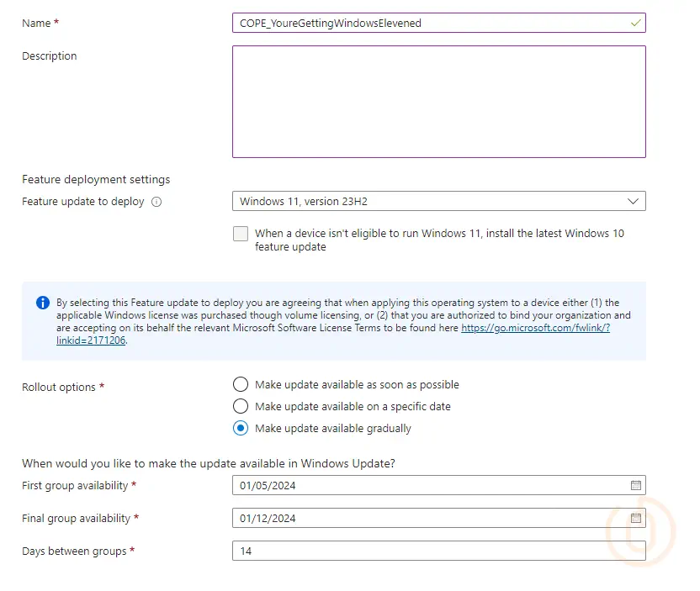
Task: Select Make update available on a specific date
Action: (x=241, y=406)
